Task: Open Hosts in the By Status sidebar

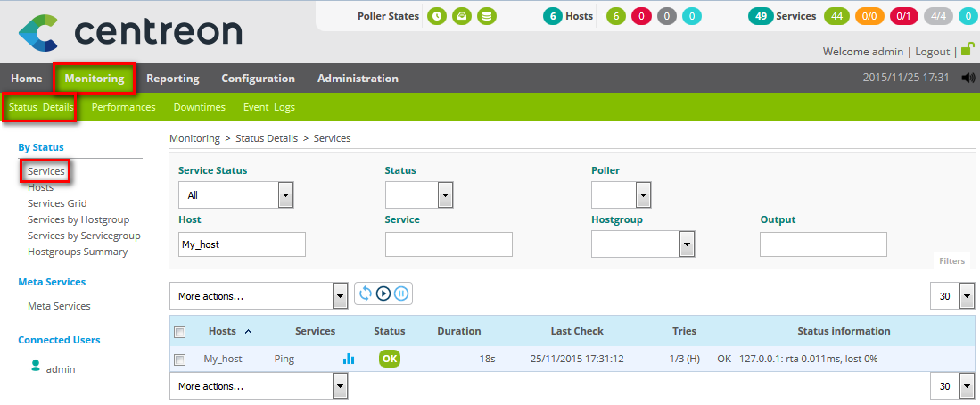Action: (41, 186)
